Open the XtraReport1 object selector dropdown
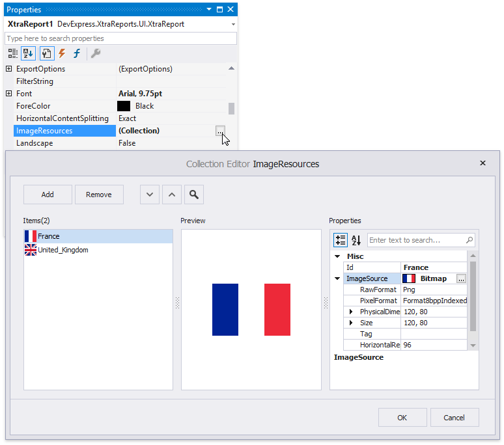The image size is (504, 445). (x=233, y=25)
